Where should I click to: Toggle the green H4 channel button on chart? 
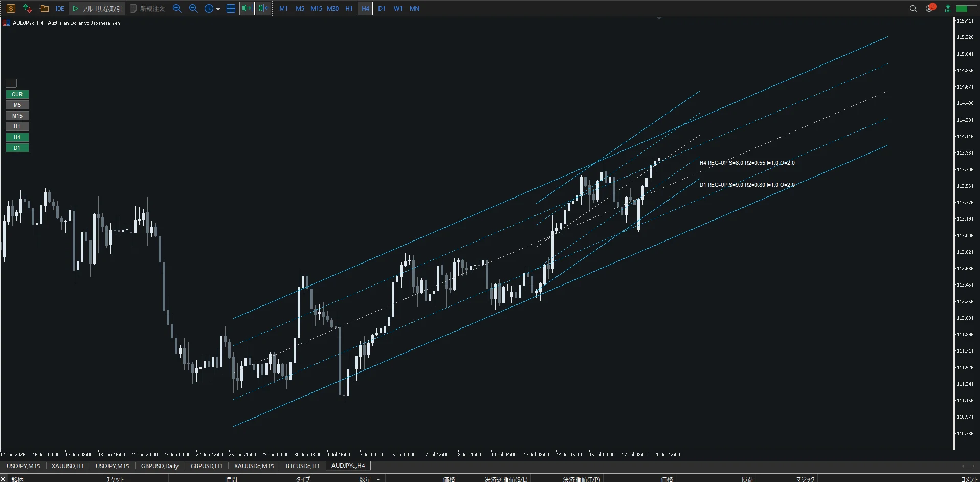(x=17, y=137)
